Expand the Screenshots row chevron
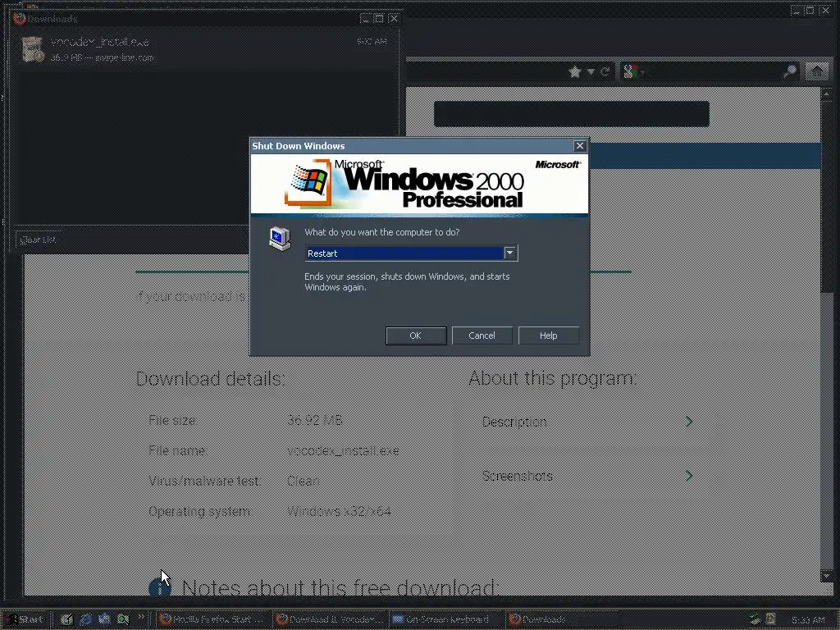The width and height of the screenshot is (840, 630). [x=689, y=475]
